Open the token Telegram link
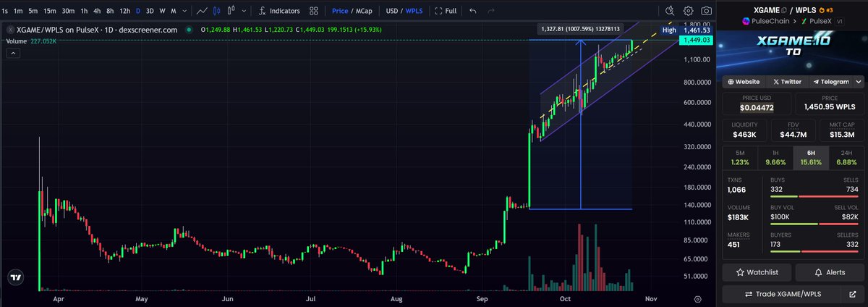Screen dimensions: 868x307 [x=830, y=82]
